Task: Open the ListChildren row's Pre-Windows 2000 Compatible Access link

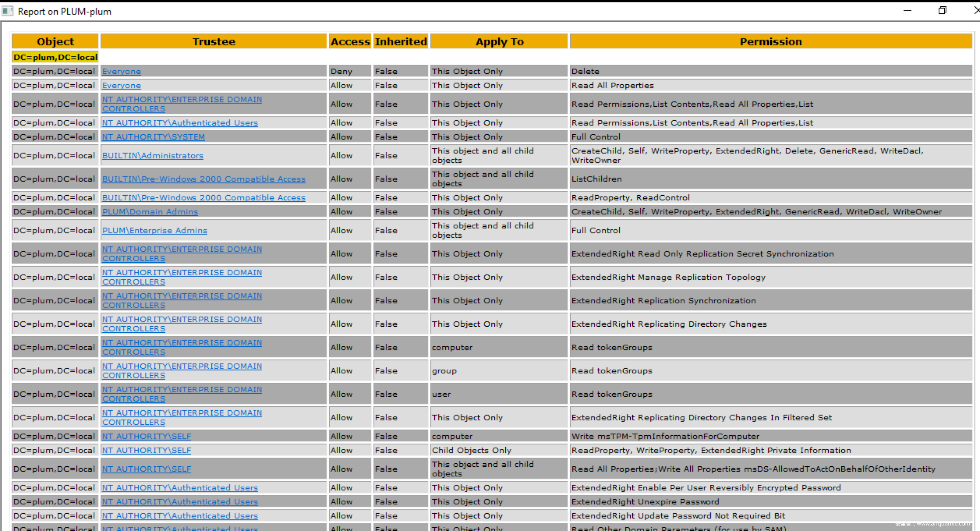Action: 203,179
